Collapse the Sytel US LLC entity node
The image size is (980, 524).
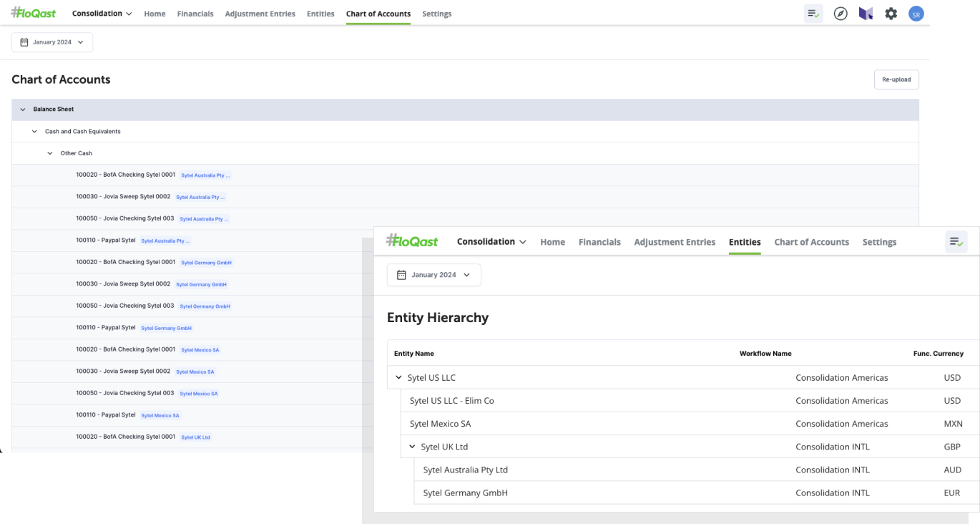(x=399, y=377)
